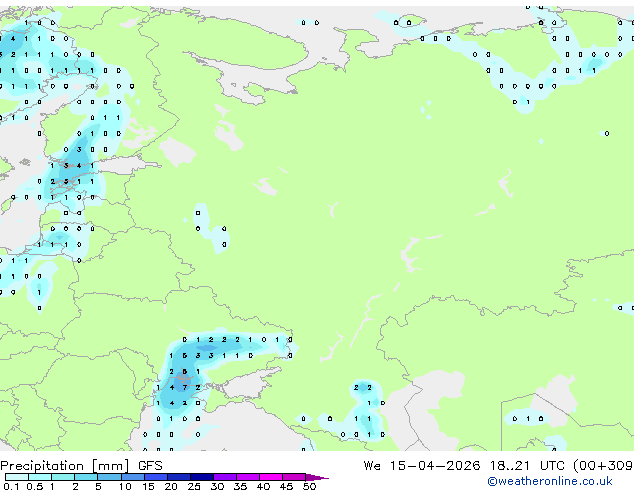The width and height of the screenshot is (634, 490).
Task: Click the 'Precipitation [mm] GFS' title text
Action: [81, 466]
